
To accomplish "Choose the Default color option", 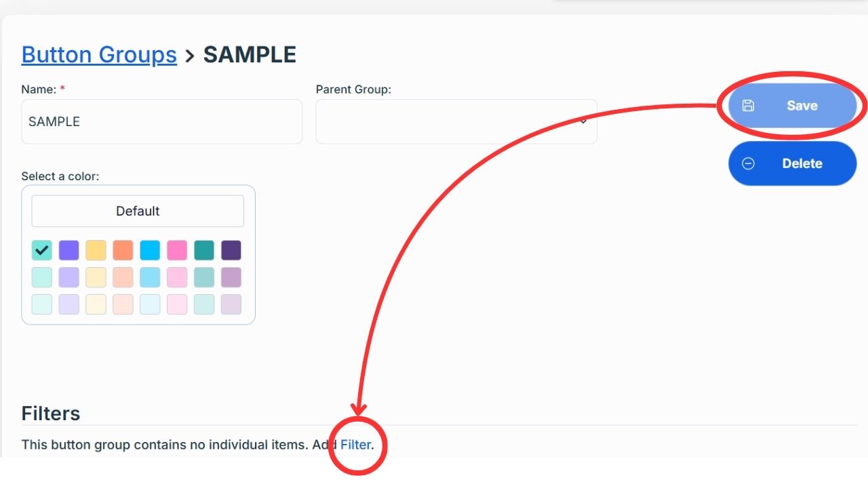I will [138, 211].
